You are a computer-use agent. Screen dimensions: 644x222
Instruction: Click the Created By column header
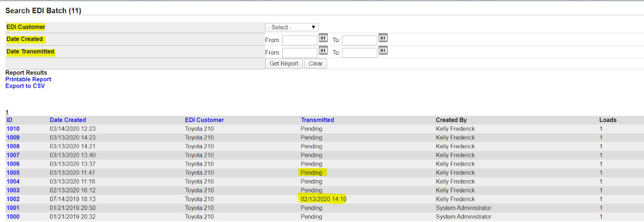coord(451,120)
